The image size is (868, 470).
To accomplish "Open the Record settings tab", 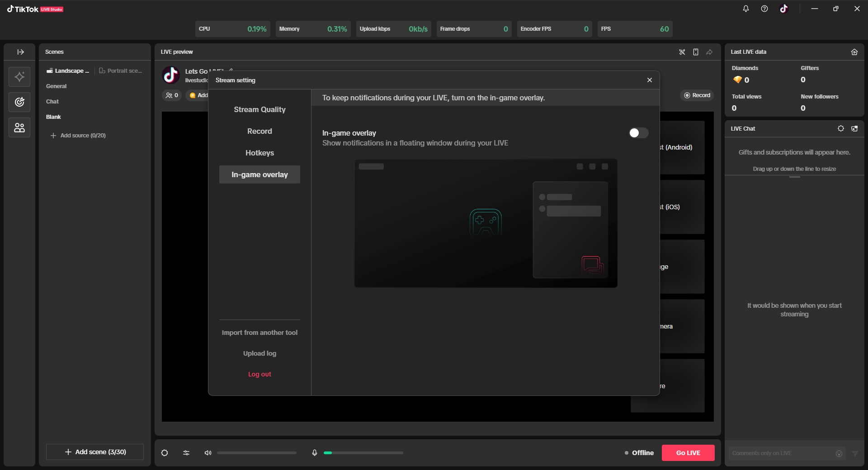I will coord(259,131).
